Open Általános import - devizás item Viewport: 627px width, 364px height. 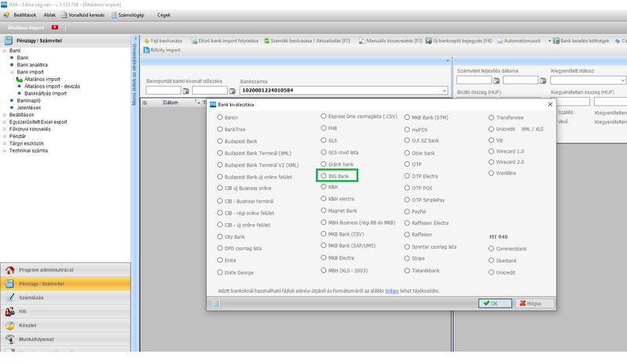[x=52, y=86]
